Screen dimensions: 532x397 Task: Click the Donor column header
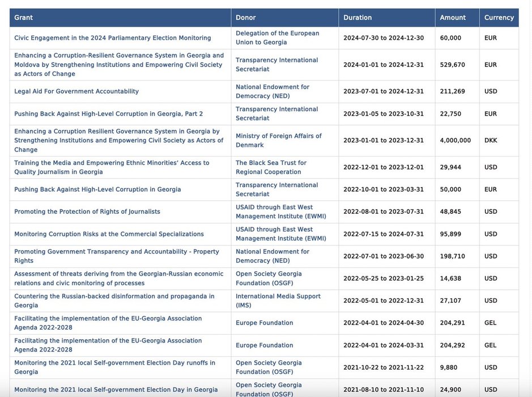coord(246,18)
